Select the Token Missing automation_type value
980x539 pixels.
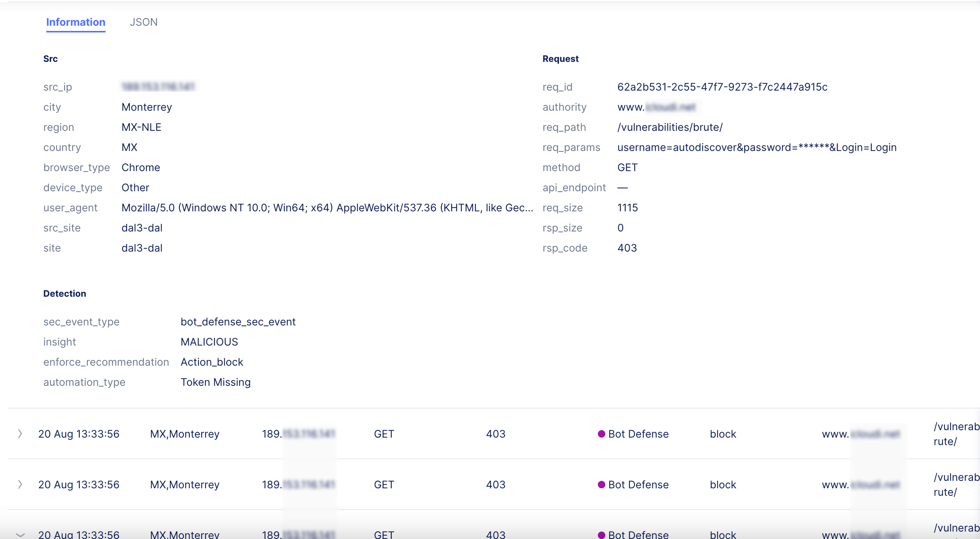[x=215, y=382]
